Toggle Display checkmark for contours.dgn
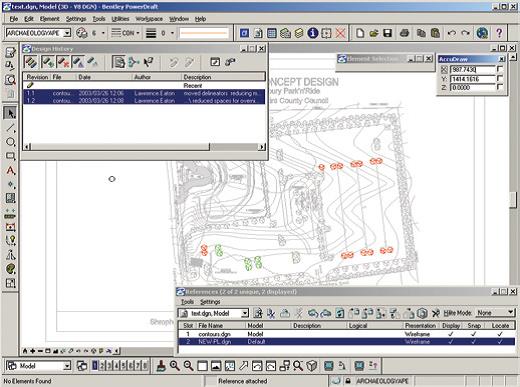 451,334
